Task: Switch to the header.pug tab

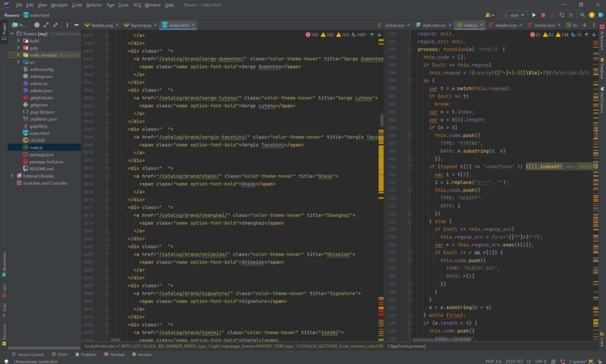Action: (x=102, y=25)
